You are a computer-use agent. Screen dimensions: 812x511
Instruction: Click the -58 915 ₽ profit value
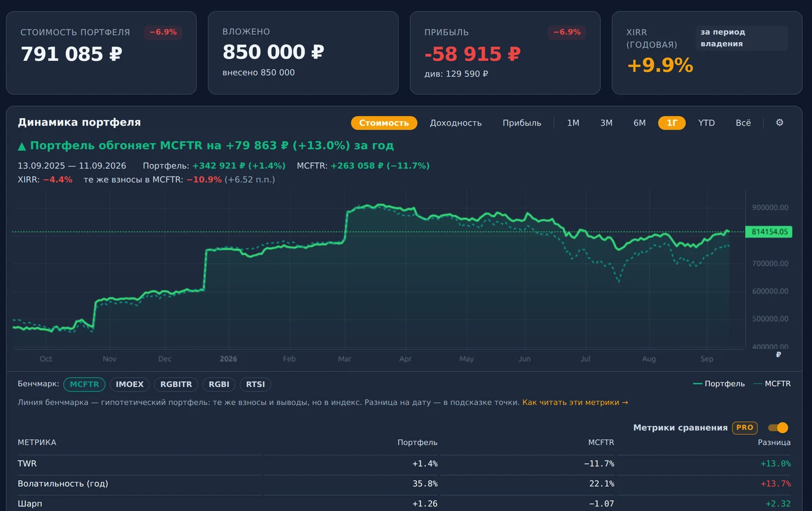(473, 54)
